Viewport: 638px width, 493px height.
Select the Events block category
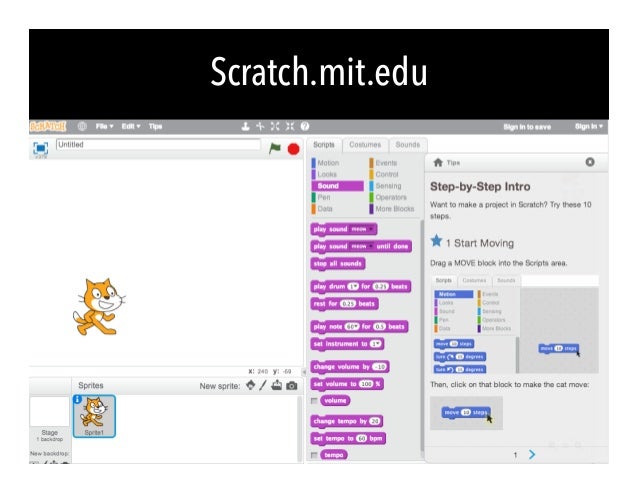(383, 163)
